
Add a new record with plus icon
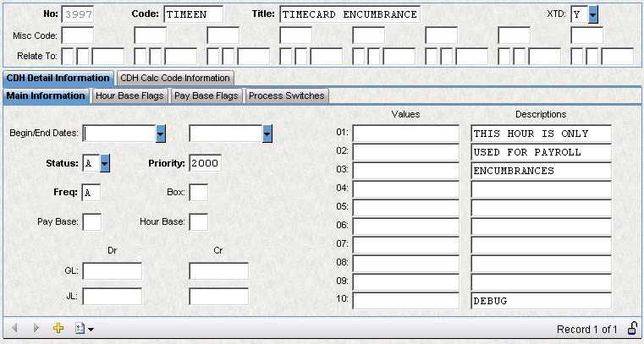click(58, 328)
